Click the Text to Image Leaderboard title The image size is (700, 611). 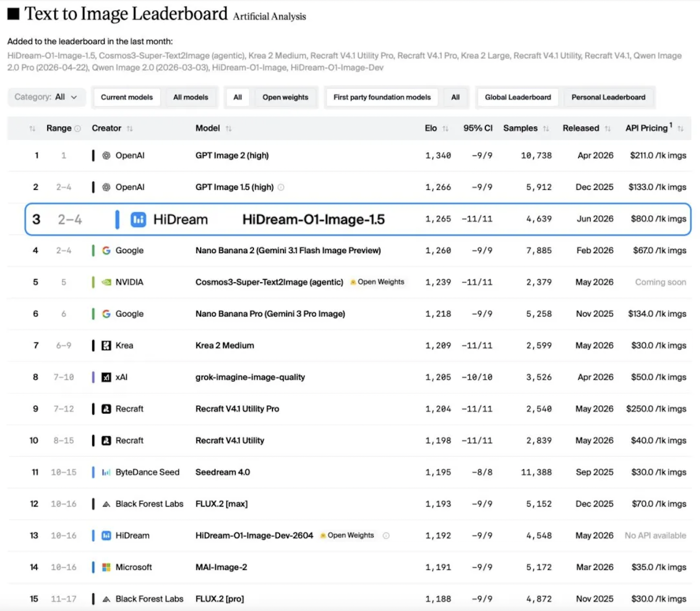126,14
